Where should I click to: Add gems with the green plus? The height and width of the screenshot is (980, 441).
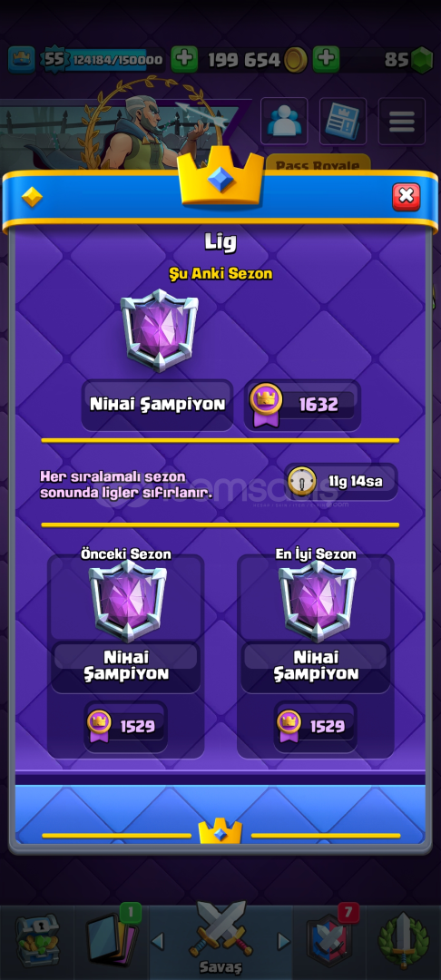coord(326,59)
